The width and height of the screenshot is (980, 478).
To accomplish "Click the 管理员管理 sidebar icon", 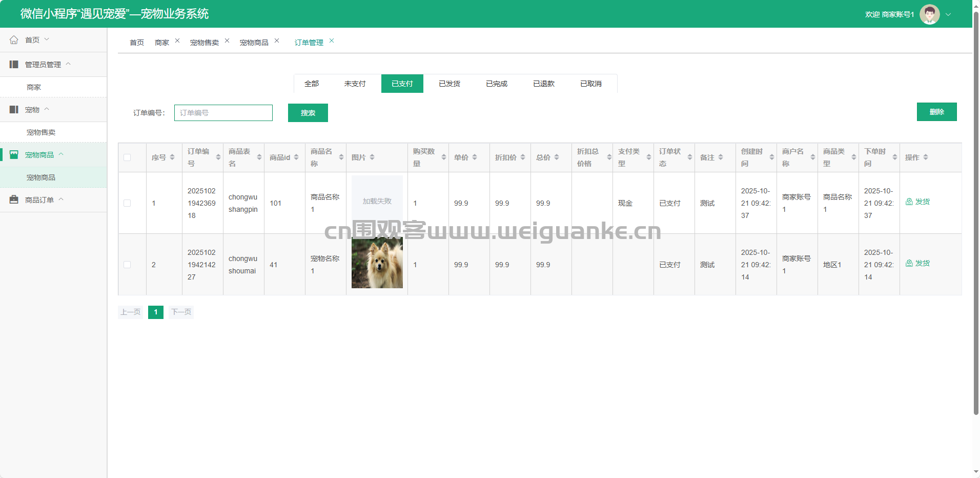I will pyautogui.click(x=14, y=64).
